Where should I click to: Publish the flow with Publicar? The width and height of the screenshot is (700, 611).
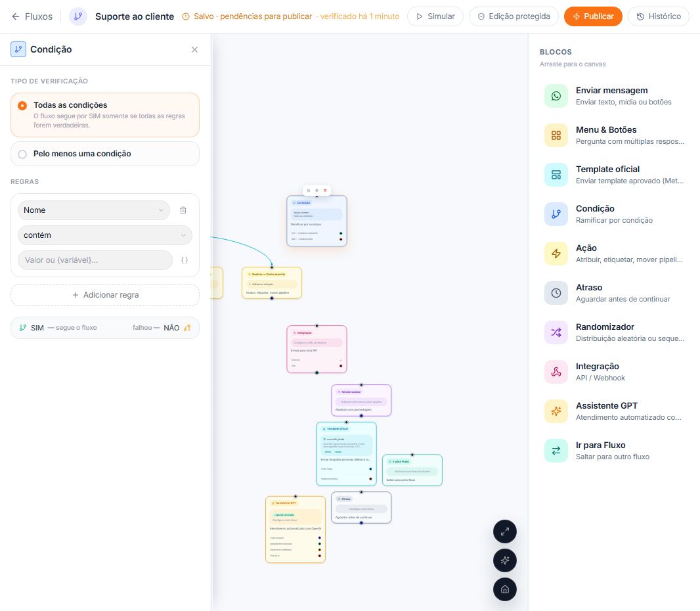[x=593, y=16]
